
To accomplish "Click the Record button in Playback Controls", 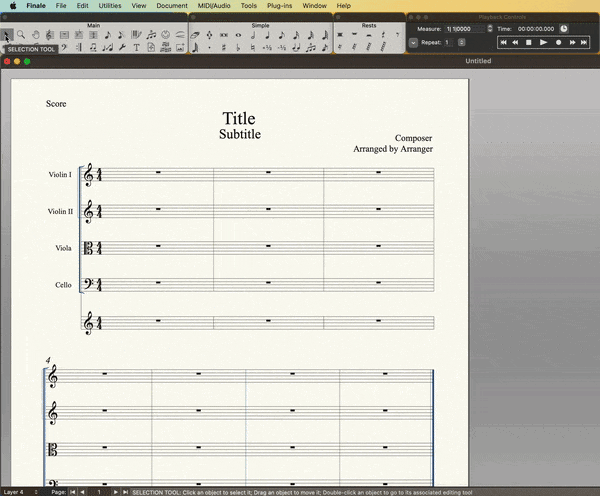I will point(557,43).
